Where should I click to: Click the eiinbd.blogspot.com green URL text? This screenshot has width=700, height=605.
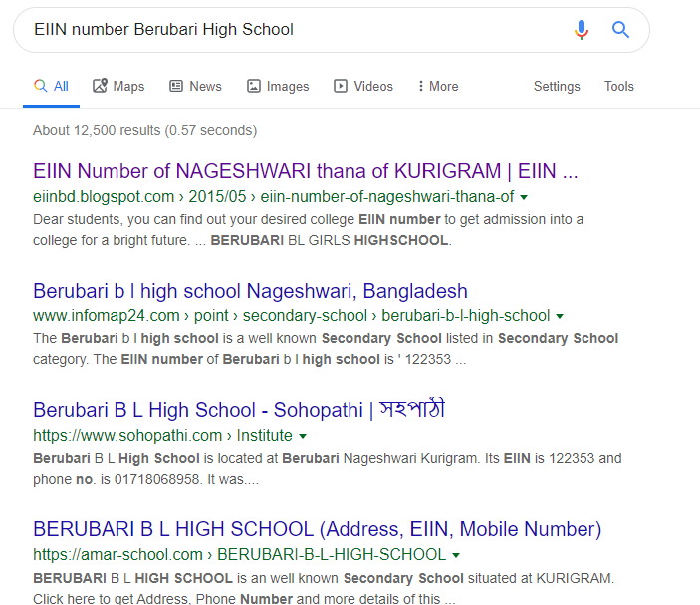click(273, 197)
